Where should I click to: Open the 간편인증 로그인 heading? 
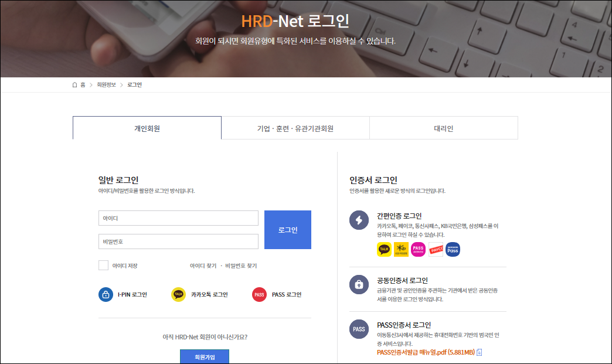[x=399, y=216]
